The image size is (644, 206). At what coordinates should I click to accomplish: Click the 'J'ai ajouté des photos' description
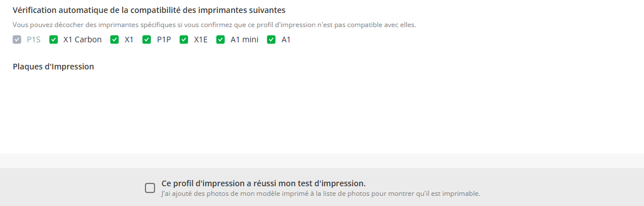tap(321, 193)
